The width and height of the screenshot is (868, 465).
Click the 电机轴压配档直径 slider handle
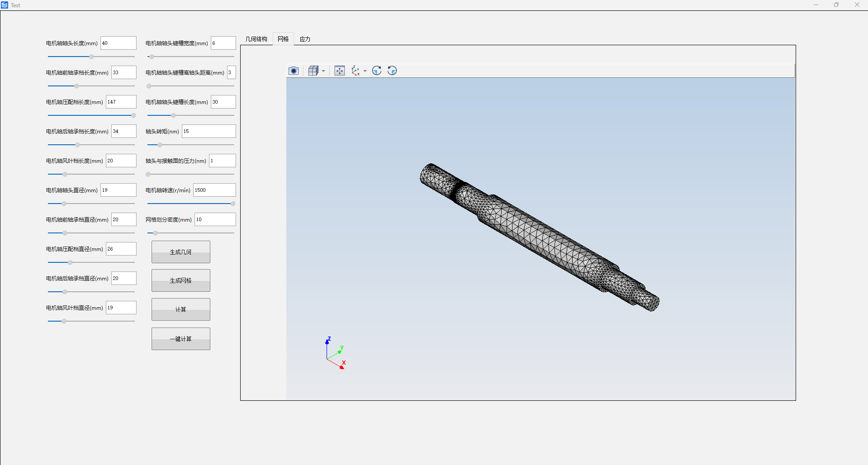tap(70, 262)
